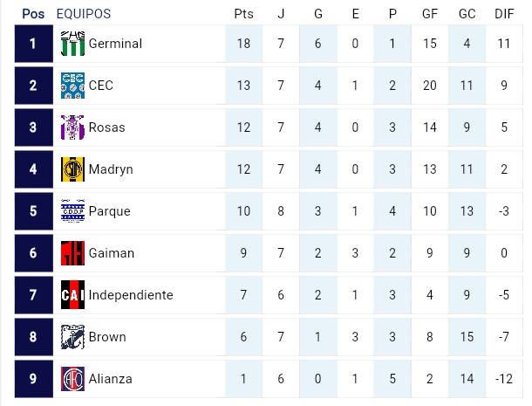Screen dimensions: 532x406
Task: Click the GF column header
Action: coord(429,14)
